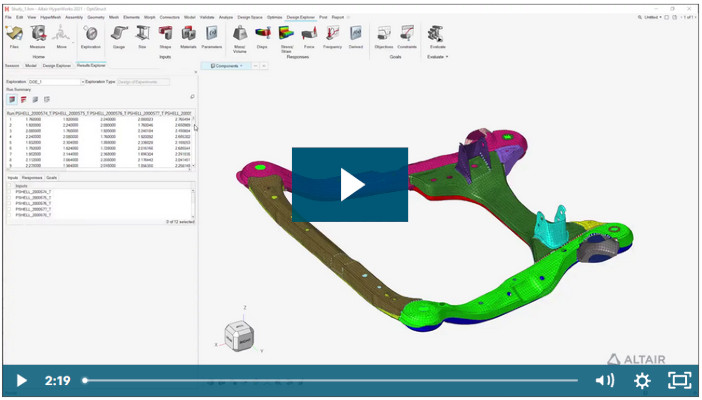Toggle checkbox for PSHELL_2000575_T input
The image size is (702, 400).
[10, 198]
